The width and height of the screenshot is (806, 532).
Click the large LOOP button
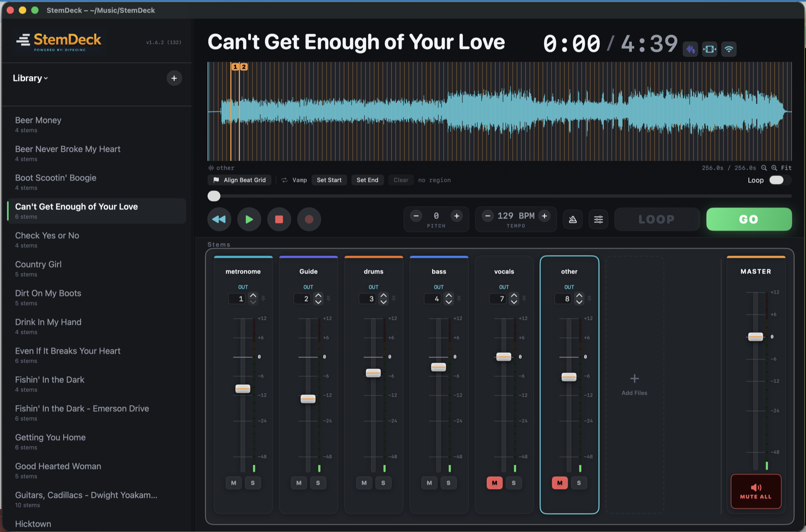tap(656, 219)
